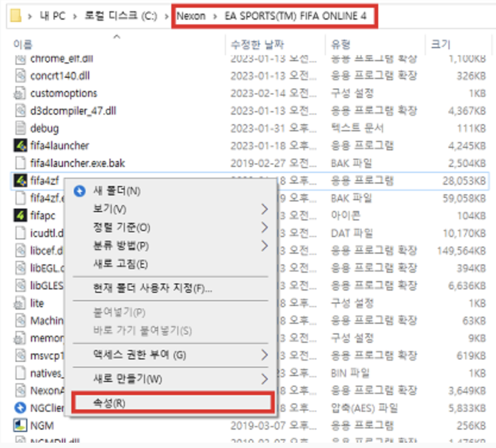
Task: Navigate to Nexon breadcrumb folder
Action: [x=191, y=16]
